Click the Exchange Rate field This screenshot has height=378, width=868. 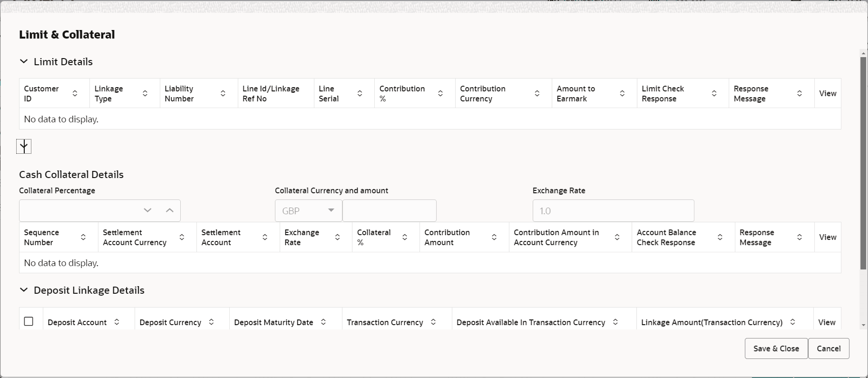pos(613,210)
